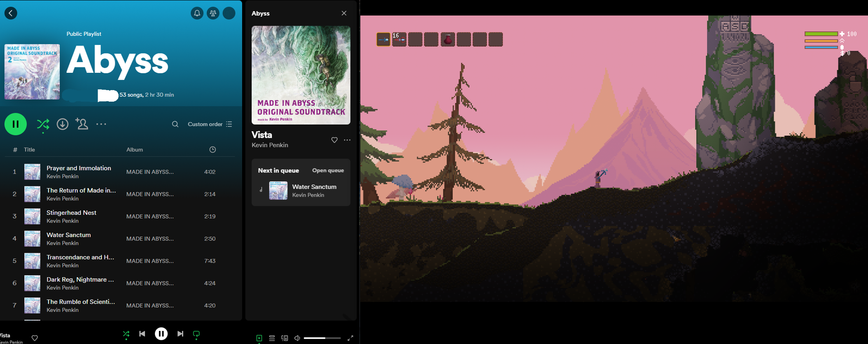Like Vista using the panel heart icon
This screenshot has height=344, width=868.
(x=334, y=140)
